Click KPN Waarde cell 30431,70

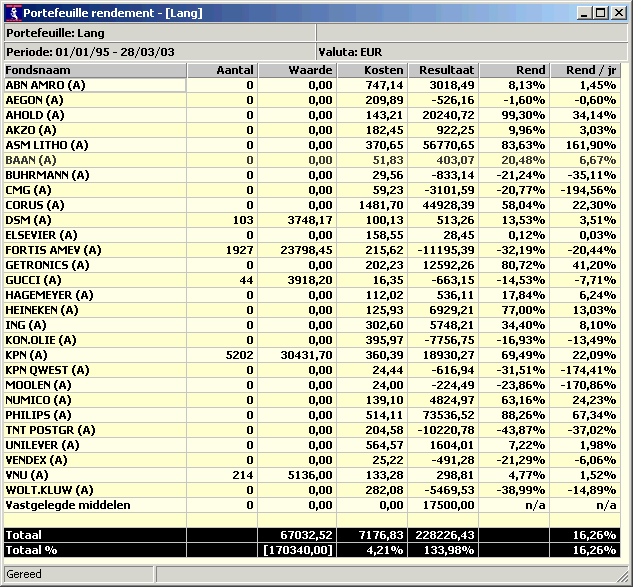pos(306,355)
